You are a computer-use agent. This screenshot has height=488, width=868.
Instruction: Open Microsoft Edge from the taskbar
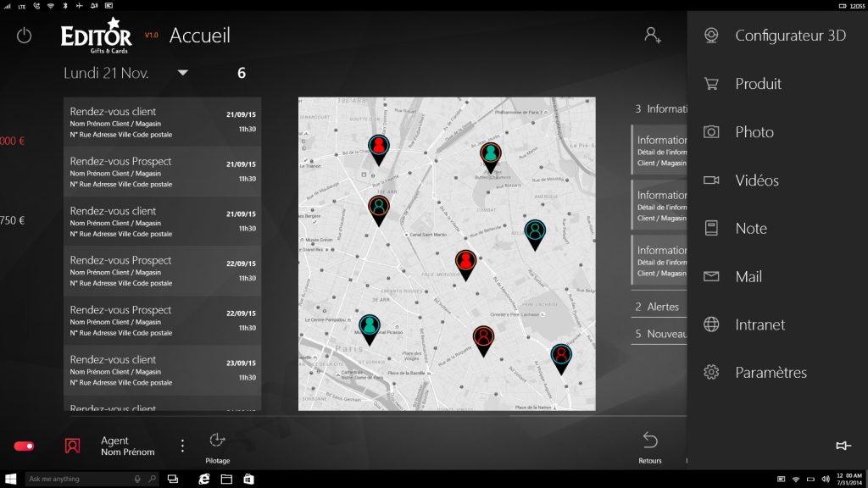pyautogui.click(x=204, y=479)
